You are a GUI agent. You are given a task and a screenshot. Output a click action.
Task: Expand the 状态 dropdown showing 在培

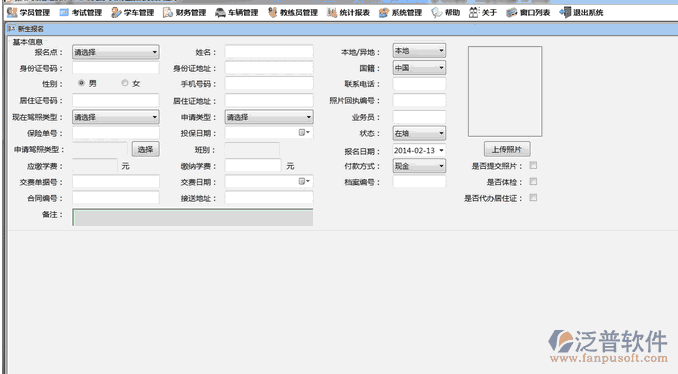[419, 133]
